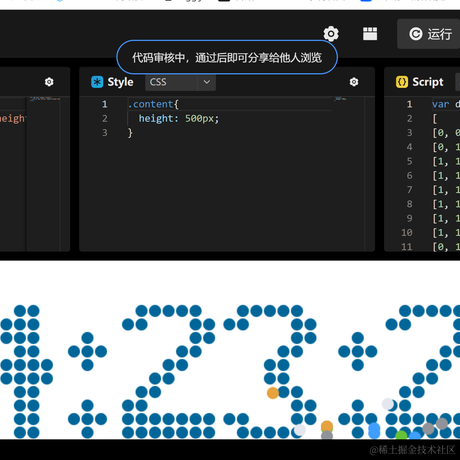Screen dimensions: 460x460
Task: Click the Script panel braces icon
Action: 402,82
